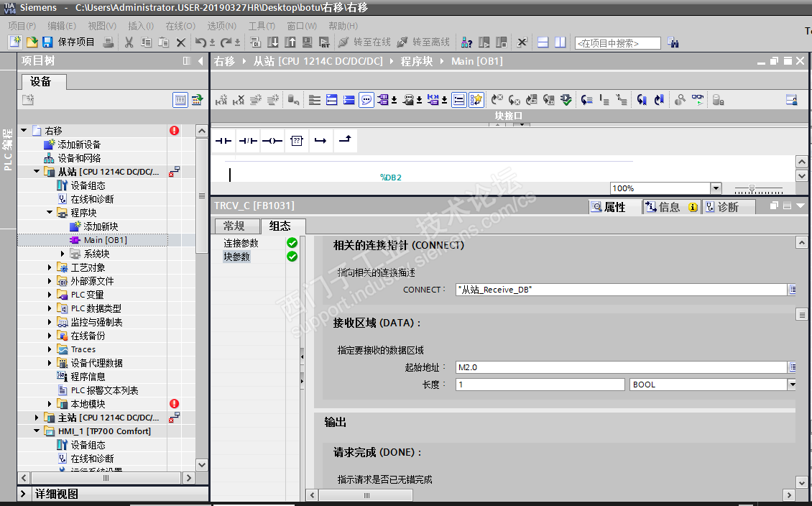Adjust the editor zoom slider
The height and width of the screenshot is (506, 812).
(752, 188)
